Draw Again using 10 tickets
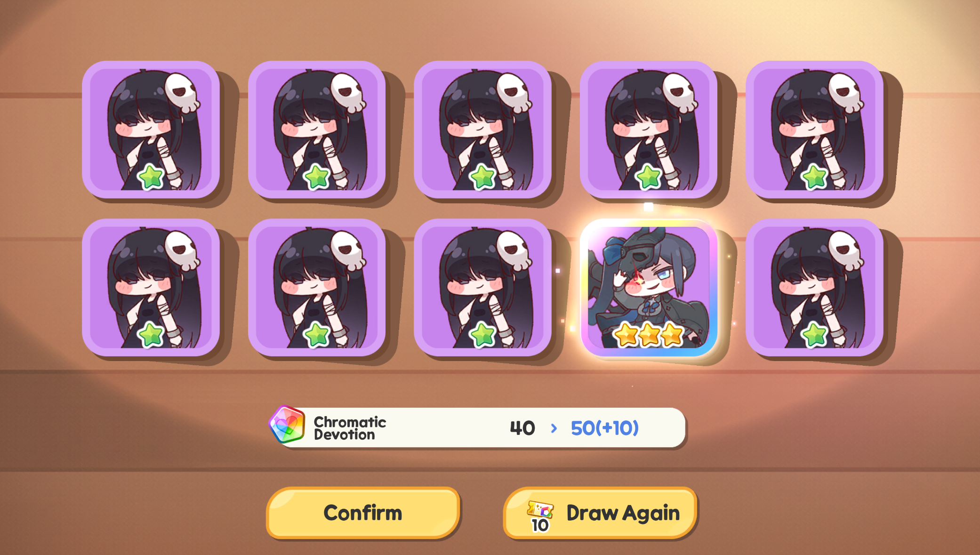 [600, 513]
